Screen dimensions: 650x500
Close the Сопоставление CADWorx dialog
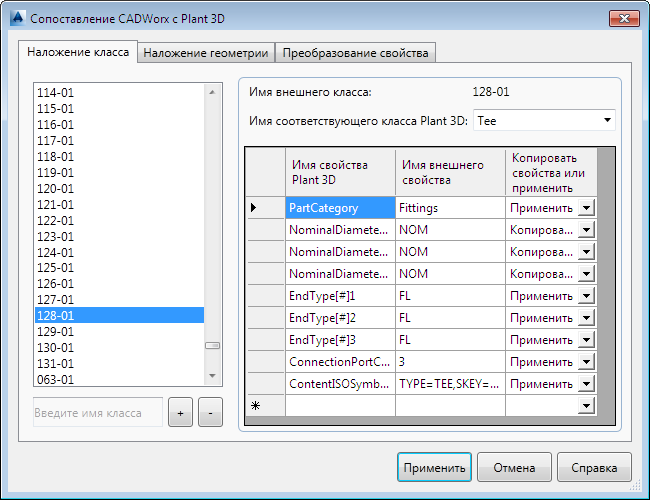[x=624, y=18]
